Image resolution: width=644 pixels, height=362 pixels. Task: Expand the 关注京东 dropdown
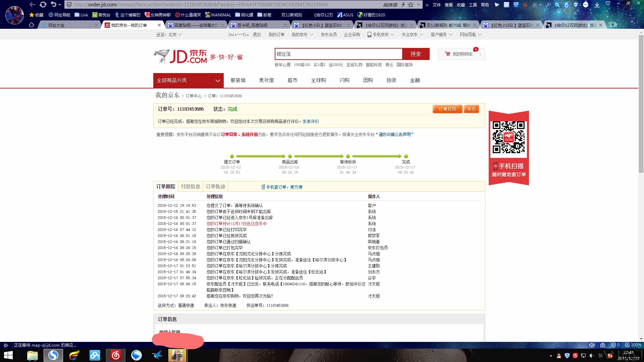(412, 35)
